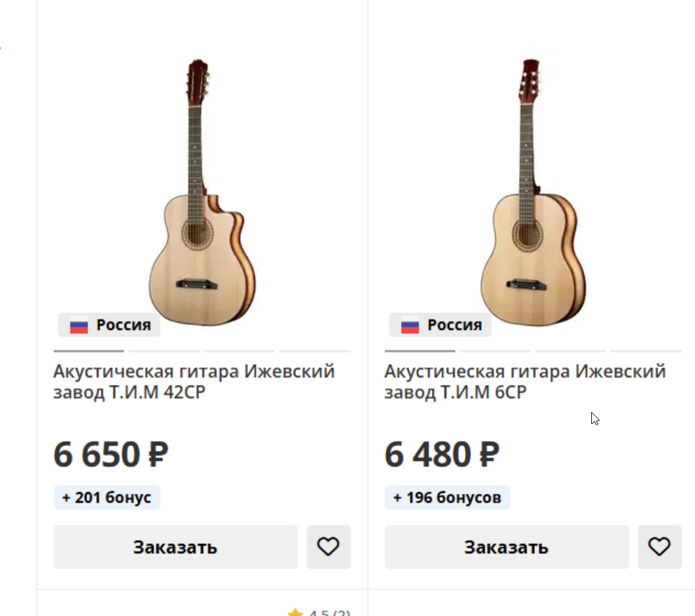695x616 pixels.
Task: Add the 42CP guitar to favorites (heart)
Action: (328, 547)
